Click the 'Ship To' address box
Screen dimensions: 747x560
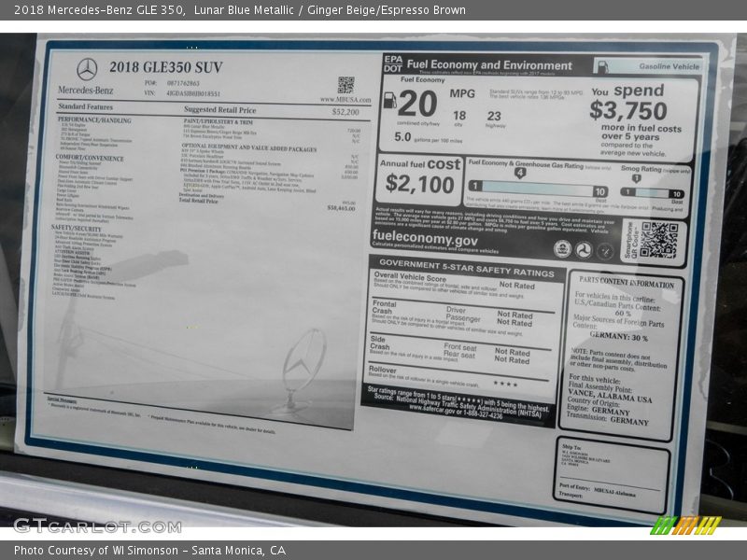click(x=613, y=475)
